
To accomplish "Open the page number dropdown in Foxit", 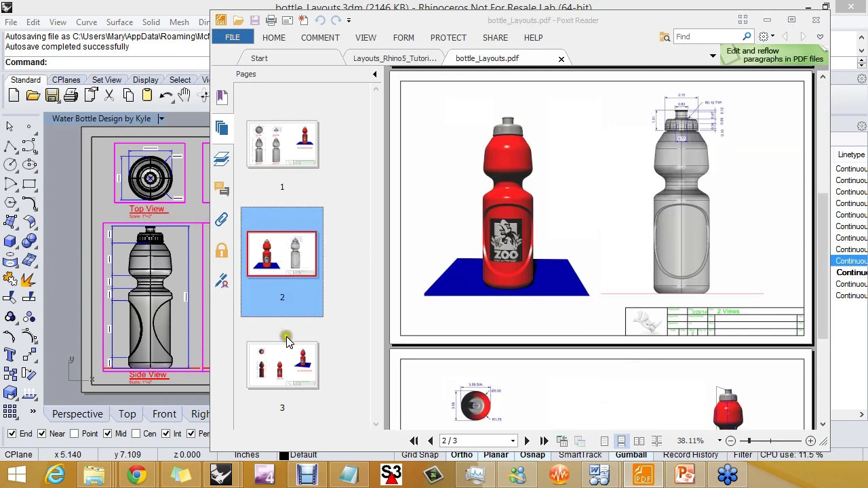I will click(513, 441).
